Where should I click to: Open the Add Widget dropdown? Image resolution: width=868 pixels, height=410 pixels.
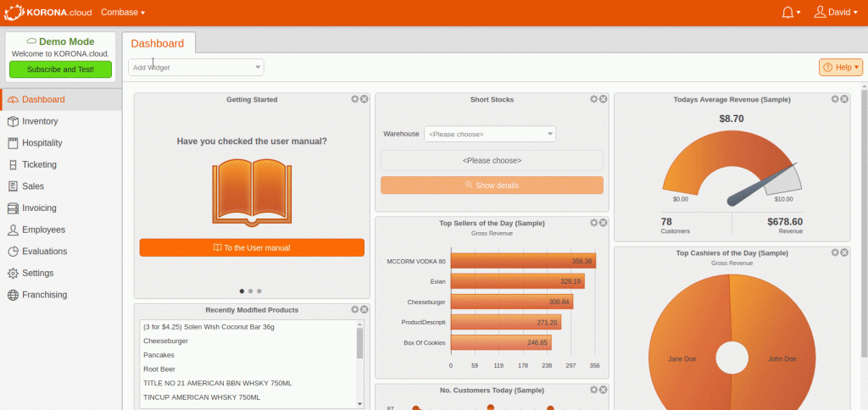click(x=196, y=68)
